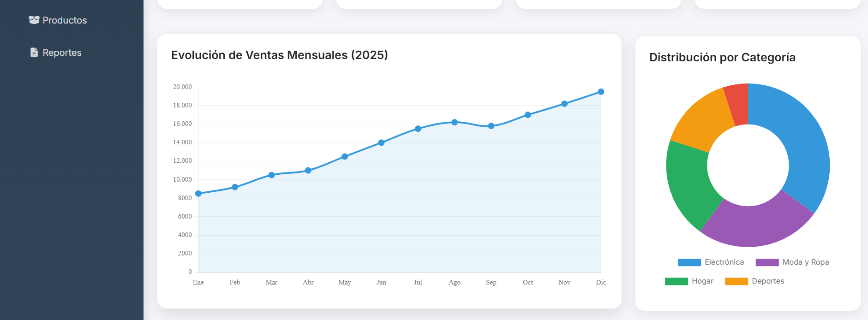
Task: Click the Reportes document icon in sidebar
Action: [34, 53]
